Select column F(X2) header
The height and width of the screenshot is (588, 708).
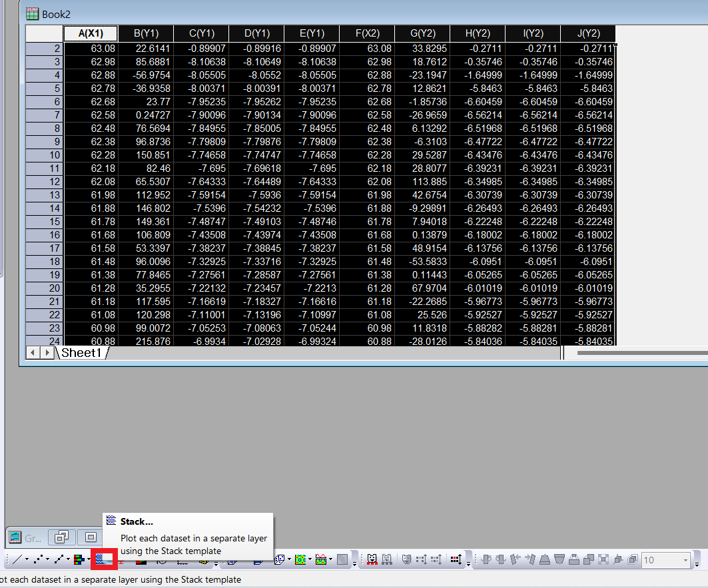tap(367, 33)
